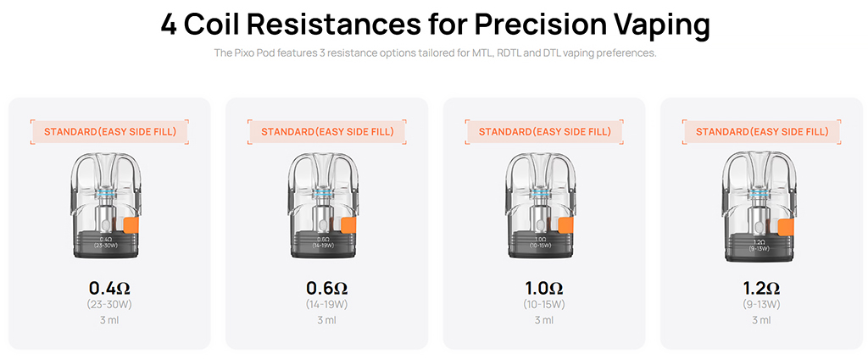The image size is (868, 359).
Task: Select the 1.0Ω resistance label
Action: point(543,288)
